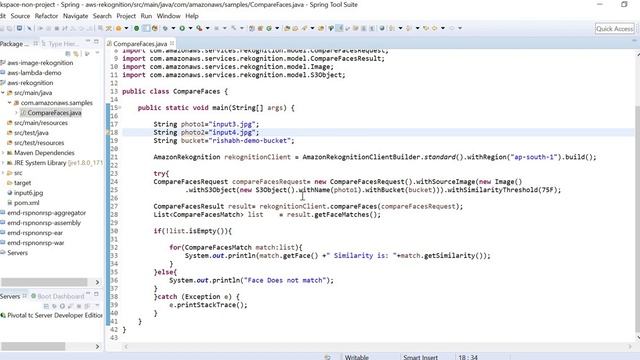Open the Servers view menu arrow
Screen dimensions: 640x360
click(97, 305)
